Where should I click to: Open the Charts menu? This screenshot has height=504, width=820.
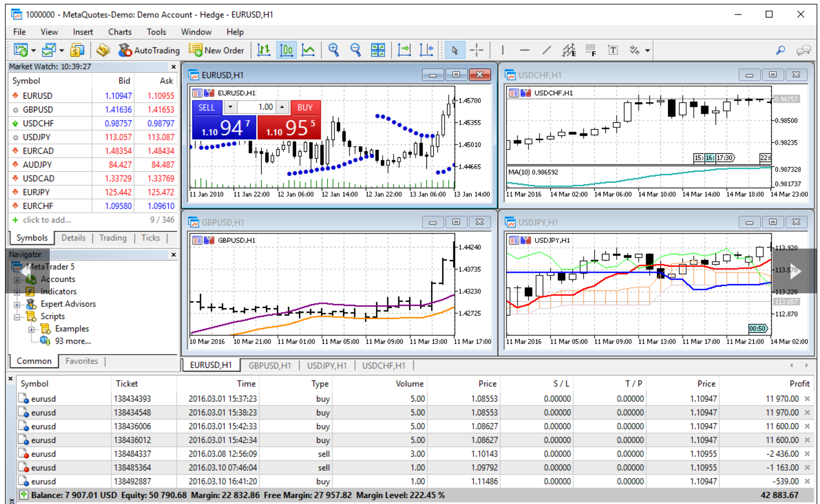click(120, 32)
